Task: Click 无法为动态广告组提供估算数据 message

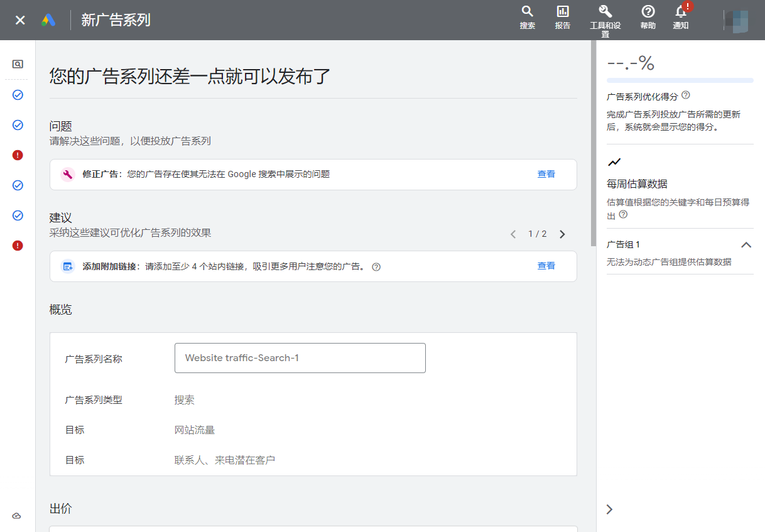Action: (669, 262)
